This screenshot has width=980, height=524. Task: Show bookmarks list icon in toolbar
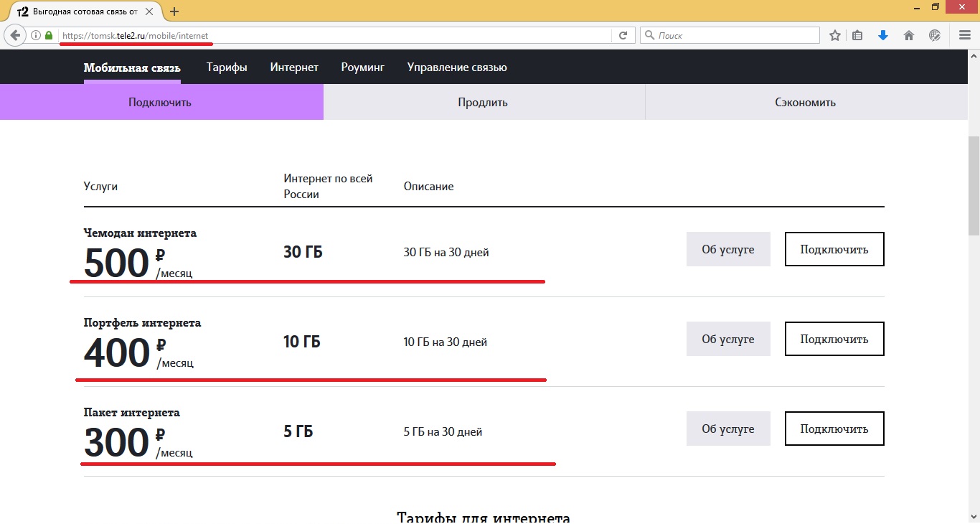858,35
